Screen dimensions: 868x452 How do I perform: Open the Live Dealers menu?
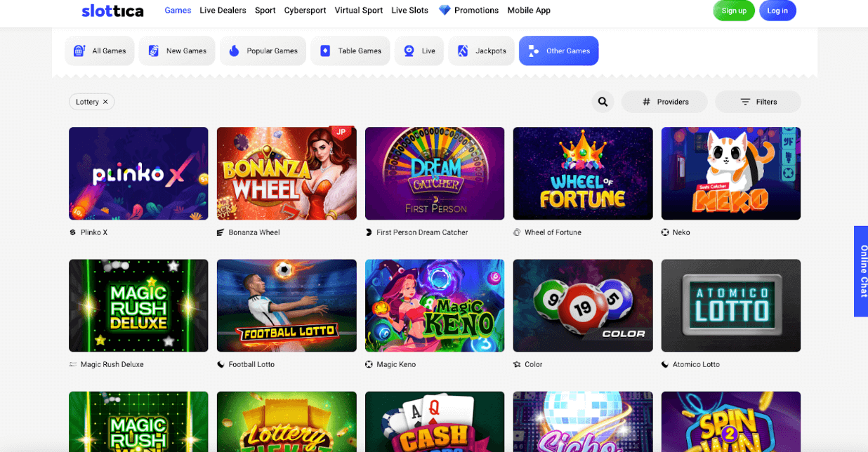[223, 11]
